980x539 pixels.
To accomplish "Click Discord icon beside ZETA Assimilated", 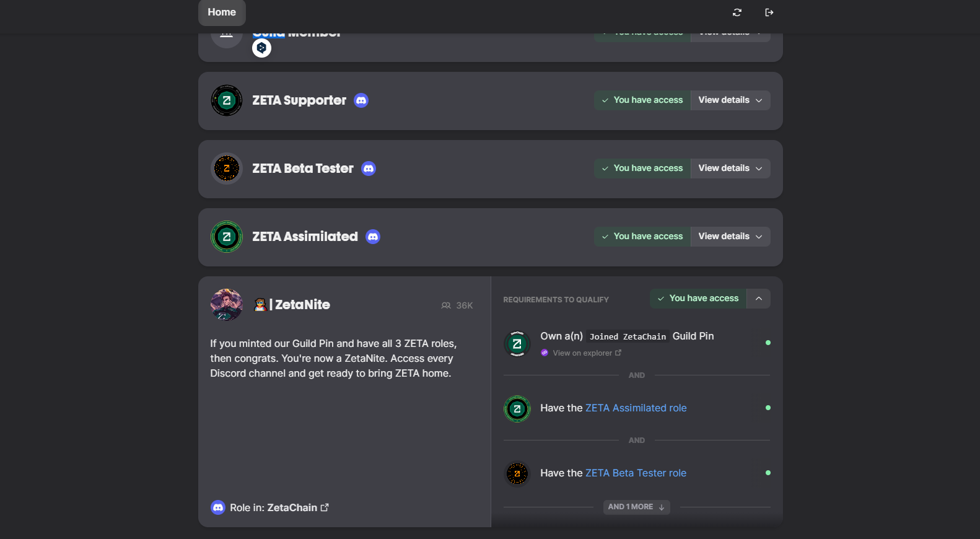I will coord(373,237).
